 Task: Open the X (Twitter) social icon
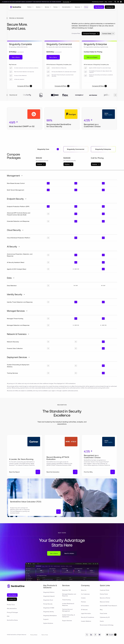point(87,635)
